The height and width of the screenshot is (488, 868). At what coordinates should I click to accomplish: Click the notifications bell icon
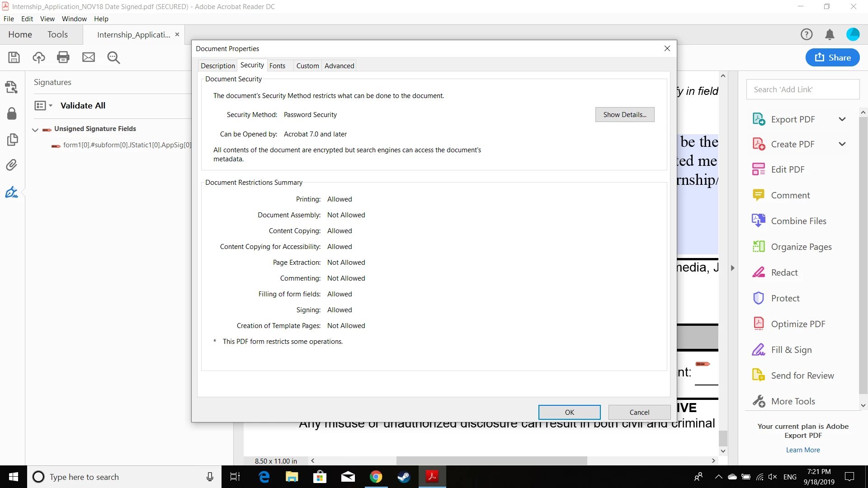pos(830,34)
